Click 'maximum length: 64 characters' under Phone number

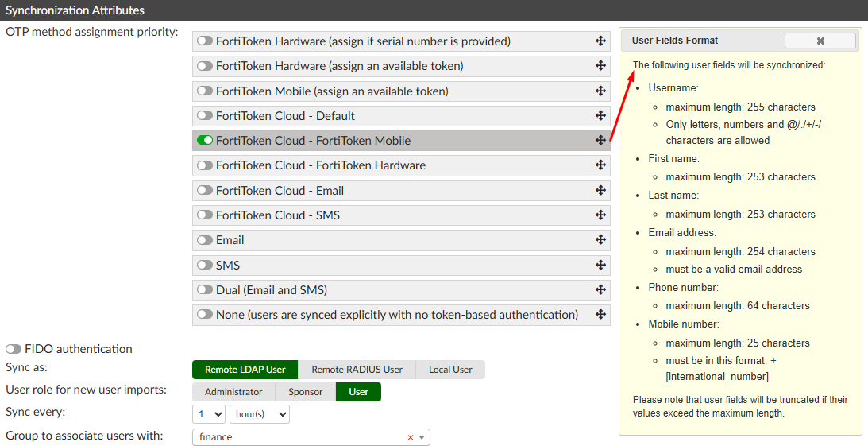tap(738, 306)
